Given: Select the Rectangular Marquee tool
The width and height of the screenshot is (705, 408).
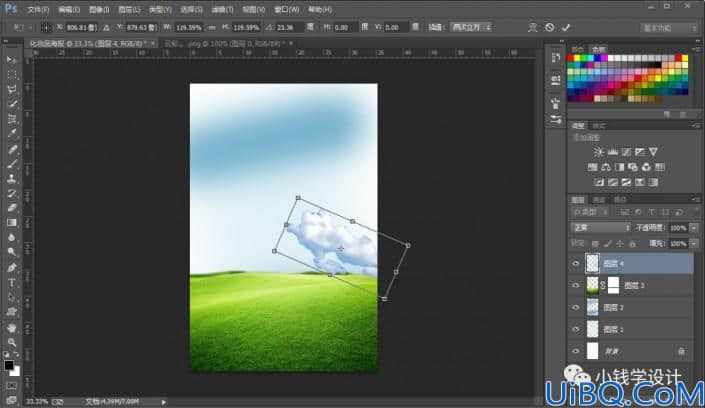Looking at the screenshot, I should click(x=11, y=75).
